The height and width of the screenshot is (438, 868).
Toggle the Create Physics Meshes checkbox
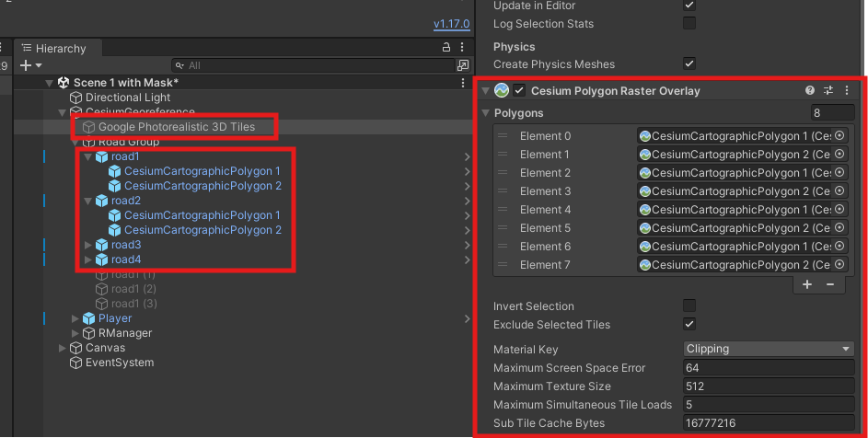[x=689, y=63]
